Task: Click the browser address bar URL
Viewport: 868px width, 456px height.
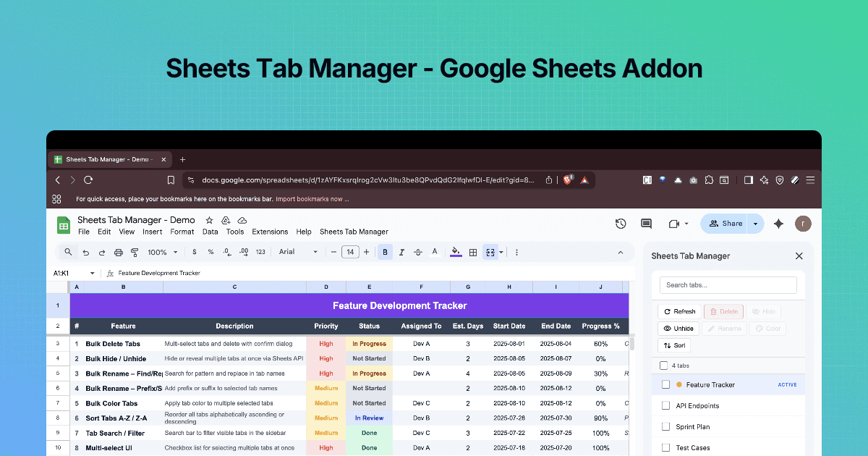Action: 369,180
